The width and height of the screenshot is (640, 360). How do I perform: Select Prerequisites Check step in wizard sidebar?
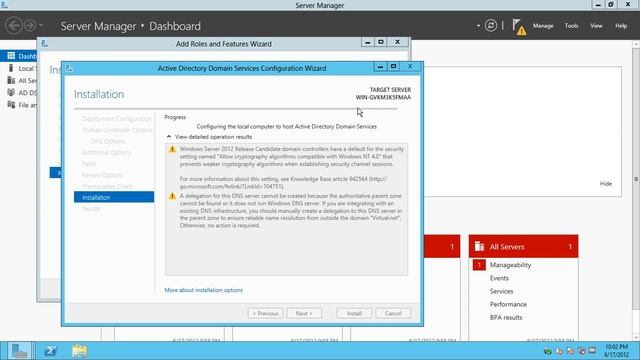107,186
